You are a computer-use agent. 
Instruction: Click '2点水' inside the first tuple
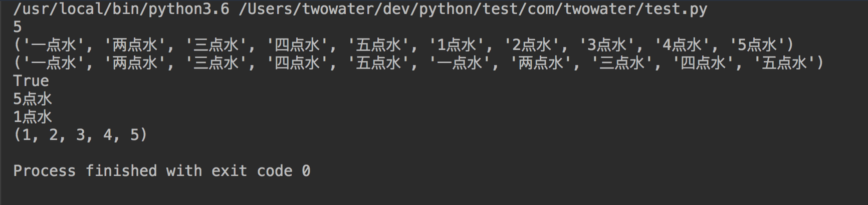[531, 45]
